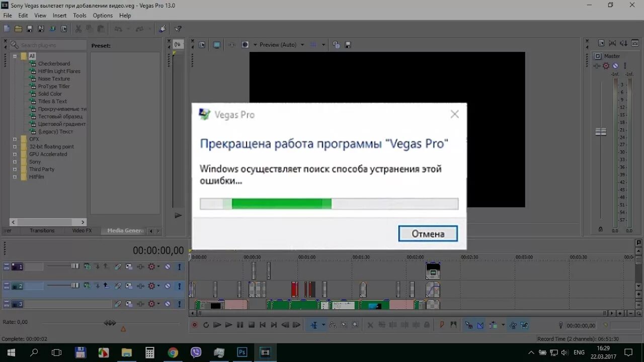Click the Stop button in the transport bar
The height and width of the screenshot is (362, 644).
click(x=251, y=325)
